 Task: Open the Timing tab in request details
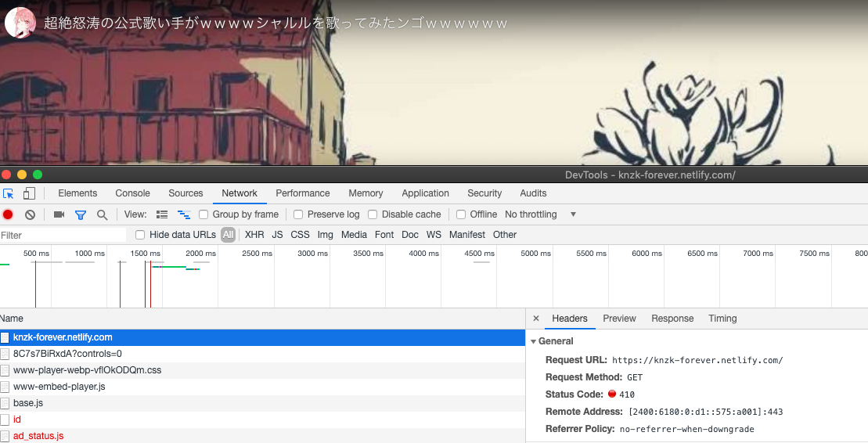coord(722,319)
